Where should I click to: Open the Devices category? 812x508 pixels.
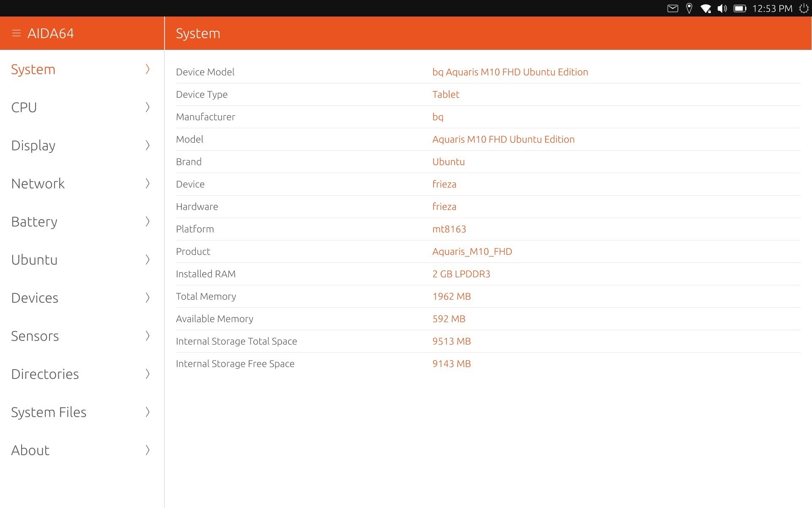(35, 298)
